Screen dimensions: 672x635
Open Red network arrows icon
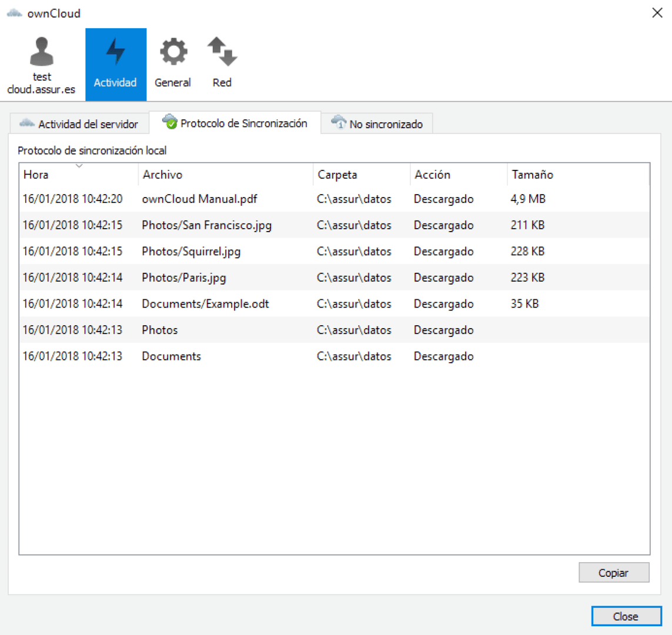pyautogui.click(x=222, y=52)
